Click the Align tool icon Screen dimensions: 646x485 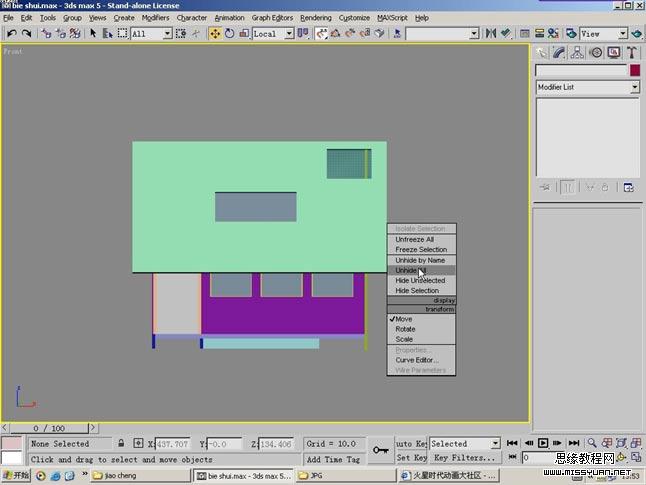[x=506, y=33]
